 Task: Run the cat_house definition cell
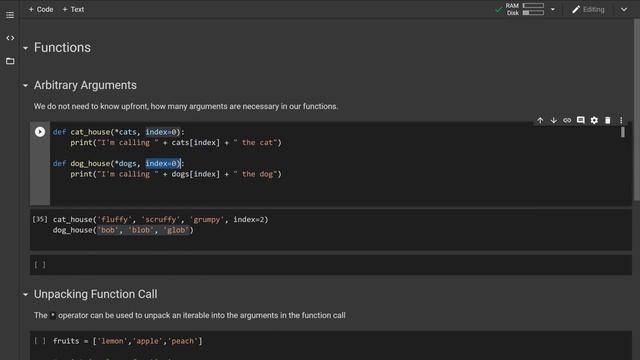coord(40,132)
